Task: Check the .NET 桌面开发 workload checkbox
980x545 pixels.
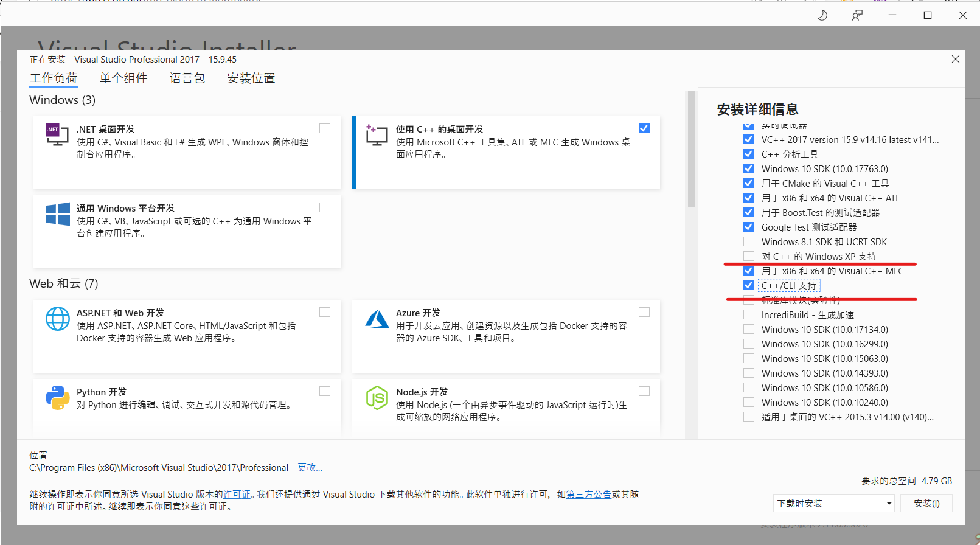Action: click(325, 128)
